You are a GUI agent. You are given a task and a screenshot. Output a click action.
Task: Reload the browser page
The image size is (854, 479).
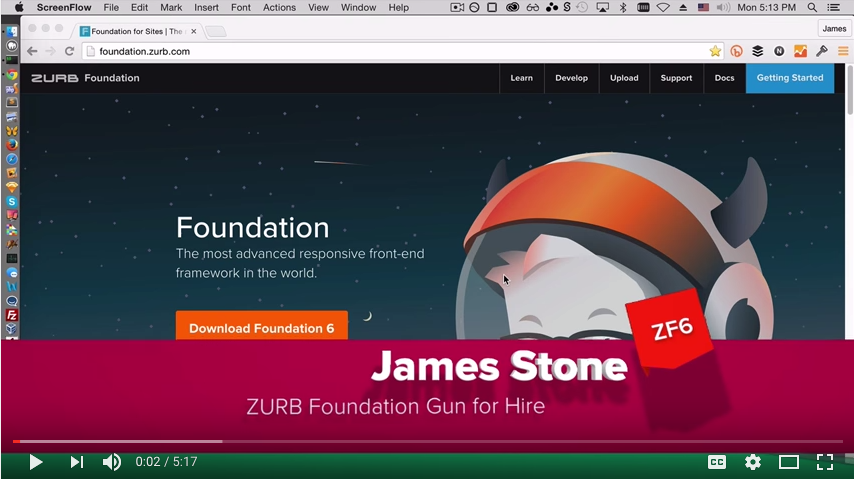[x=69, y=51]
